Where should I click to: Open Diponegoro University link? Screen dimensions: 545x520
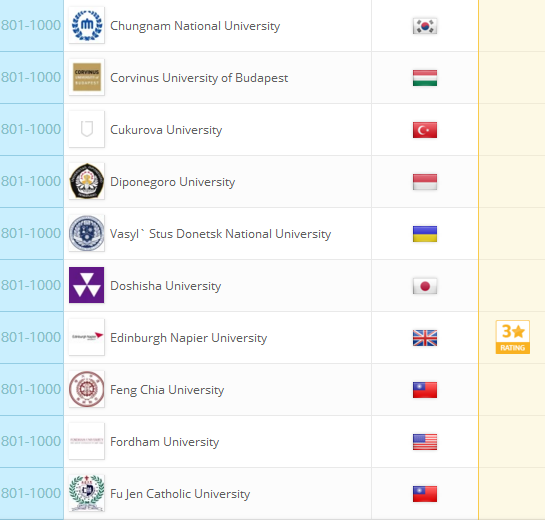coord(172,182)
